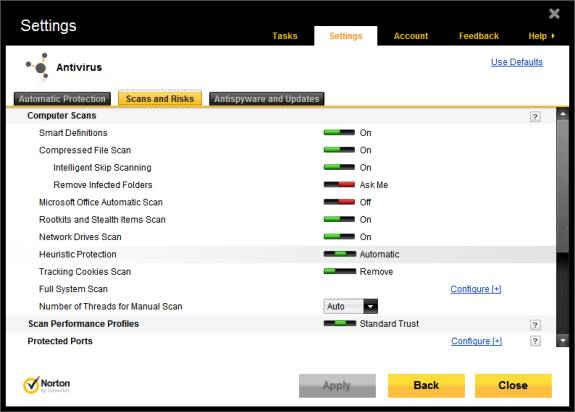The width and height of the screenshot is (575, 412).
Task: Open Antispyware and Updates tab
Action: coord(267,99)
